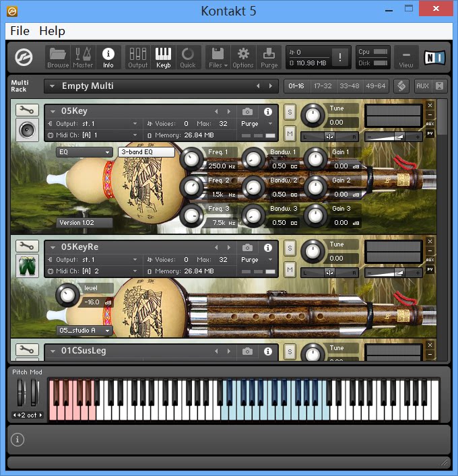The height and width of the screenshot is (476, 458).
Task: Go to previous multi preset arrow
Action: point(258,86)
